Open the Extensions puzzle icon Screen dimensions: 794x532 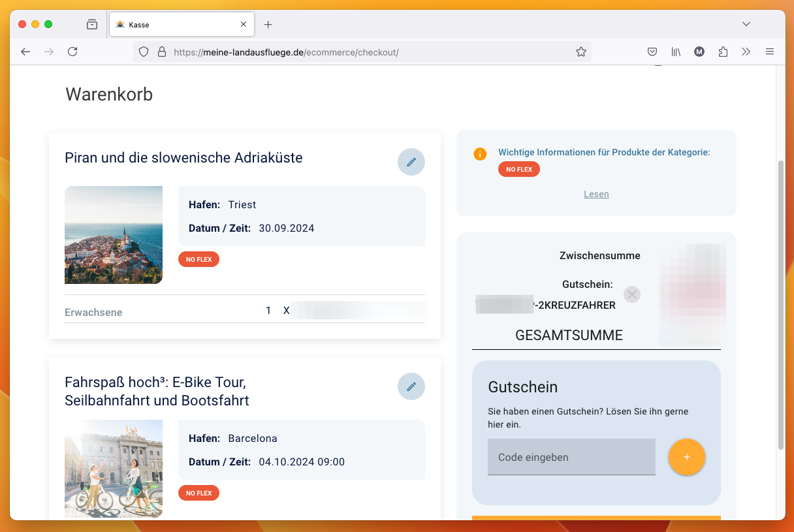[x=723, y=52]
